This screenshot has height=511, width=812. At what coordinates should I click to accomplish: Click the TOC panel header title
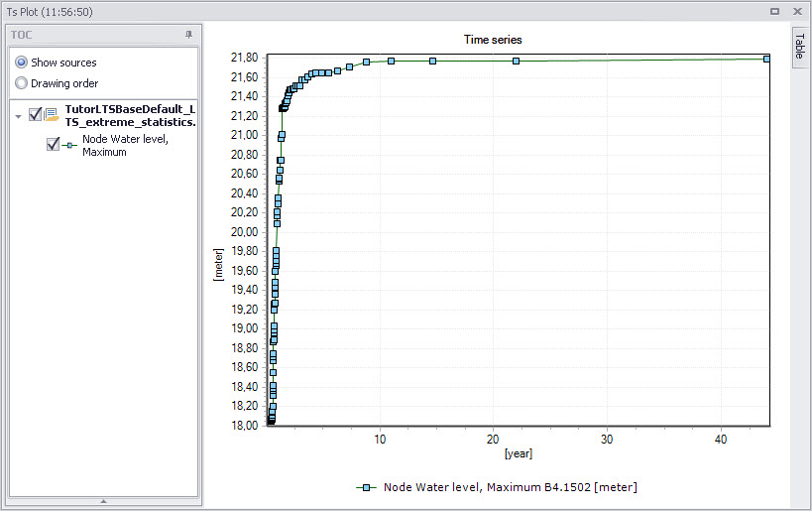21,35
